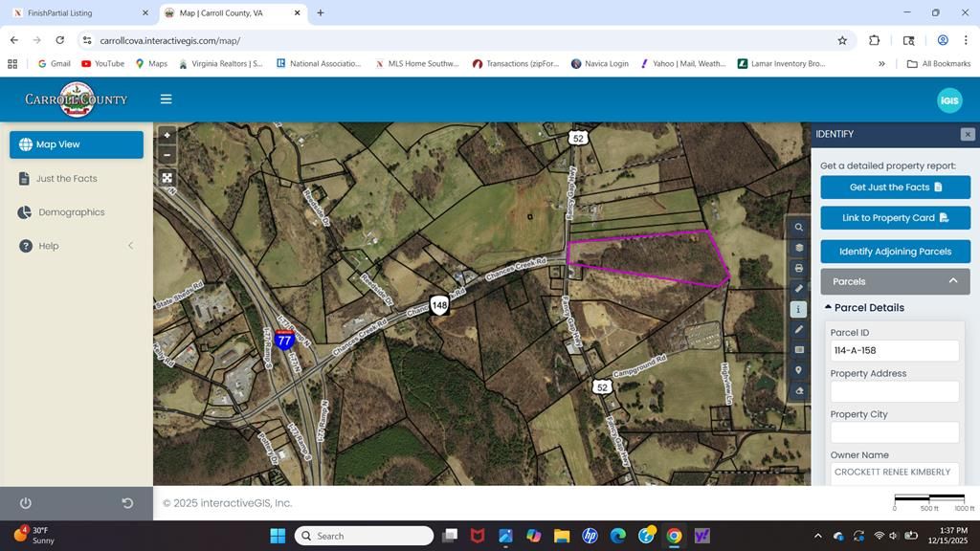
Task: Open the print map tool
Action: point(799,268)
